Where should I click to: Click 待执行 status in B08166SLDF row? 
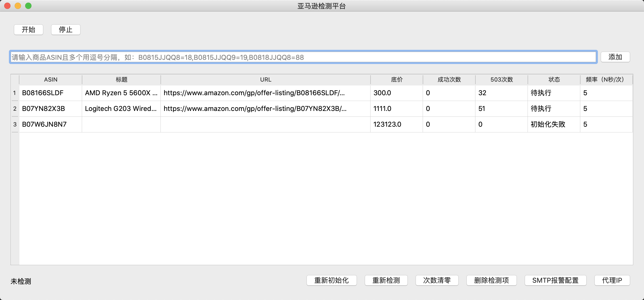[554, 93]
